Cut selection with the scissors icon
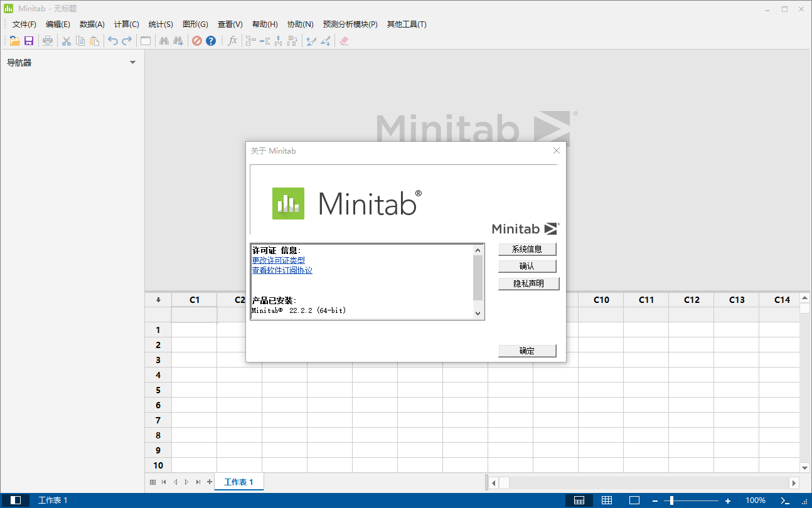The image size is (812, 508). coord(66,41)
